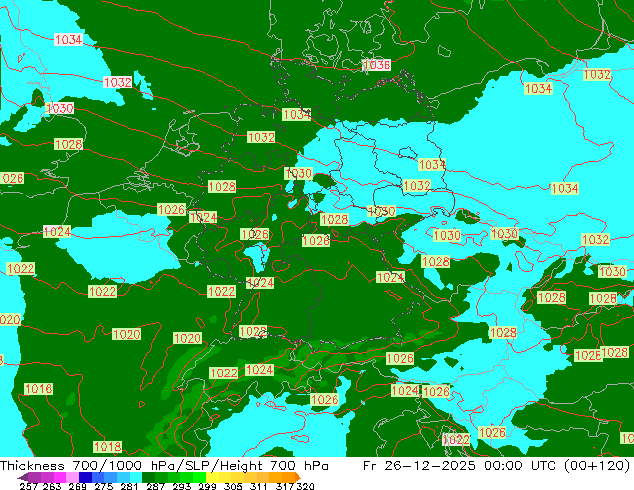Screen dimensions: 634x490
Task: Click the cyan legend swatch left of dark green
Action: (136, 477)
